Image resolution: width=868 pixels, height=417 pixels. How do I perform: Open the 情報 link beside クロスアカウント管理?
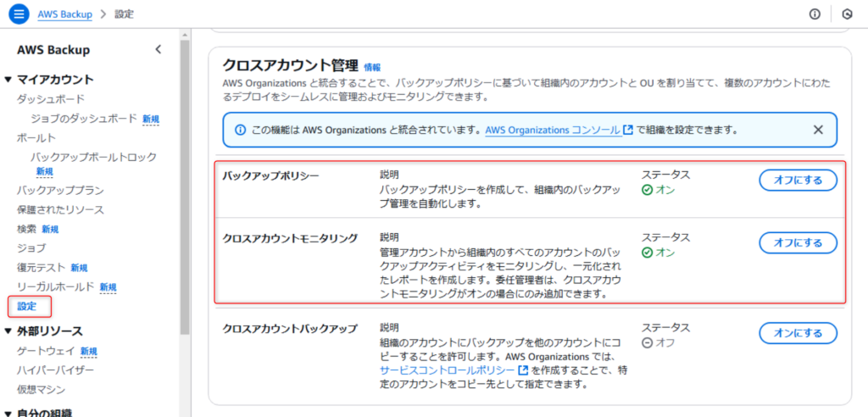pos(373,67)
